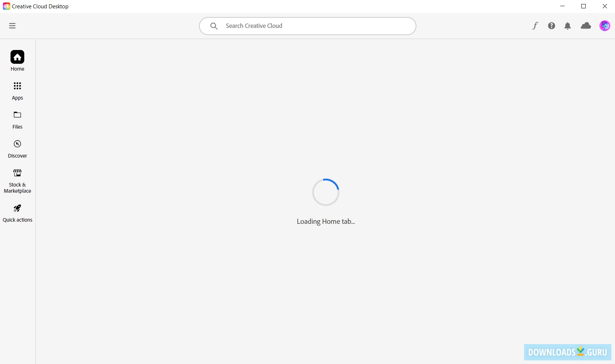Open the Discover compass icon
This screenshot has height=364, width=615.
click(x=17, y=144)
